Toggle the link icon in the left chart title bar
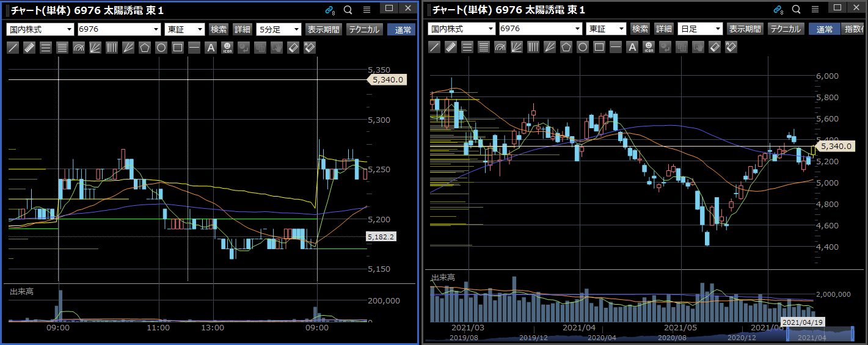 [x=330, y=10]
